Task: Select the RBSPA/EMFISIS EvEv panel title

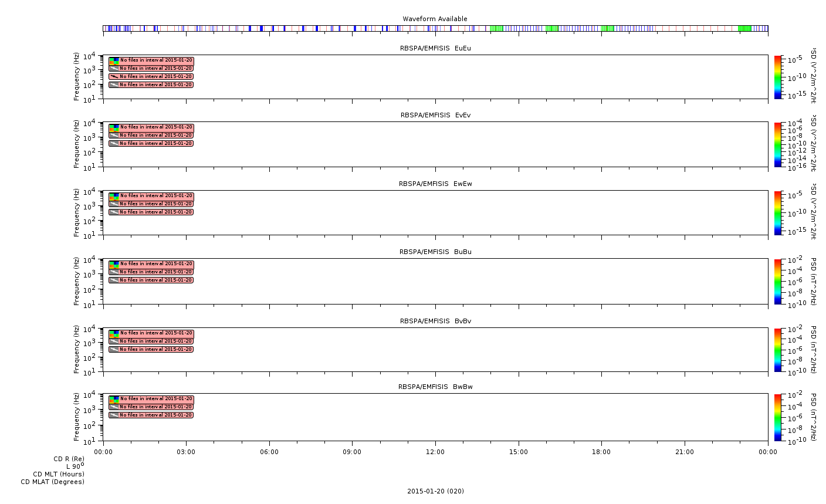Action: coord(435,116)
